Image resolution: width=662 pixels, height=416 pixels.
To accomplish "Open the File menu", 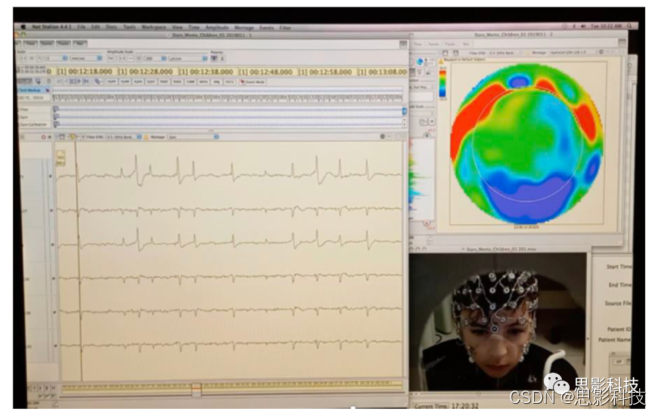I will click(81, 27).
